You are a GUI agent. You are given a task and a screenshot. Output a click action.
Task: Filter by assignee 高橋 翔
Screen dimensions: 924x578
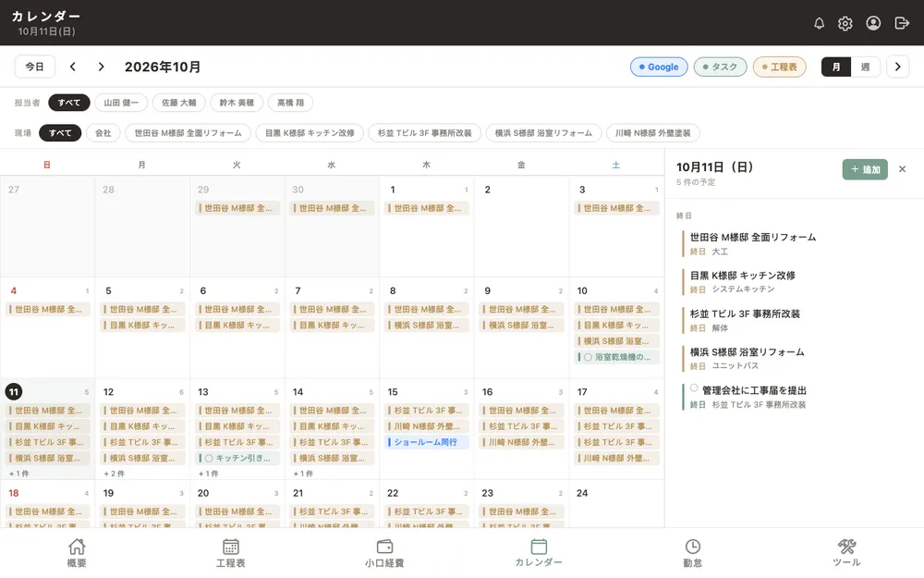coord(290,103)
